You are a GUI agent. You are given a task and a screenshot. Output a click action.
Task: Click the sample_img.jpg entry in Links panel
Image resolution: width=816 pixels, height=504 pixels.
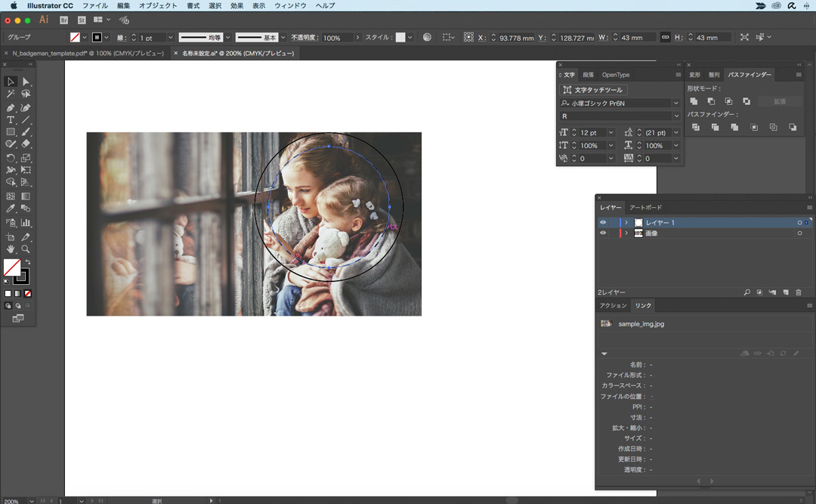(641, 323)
